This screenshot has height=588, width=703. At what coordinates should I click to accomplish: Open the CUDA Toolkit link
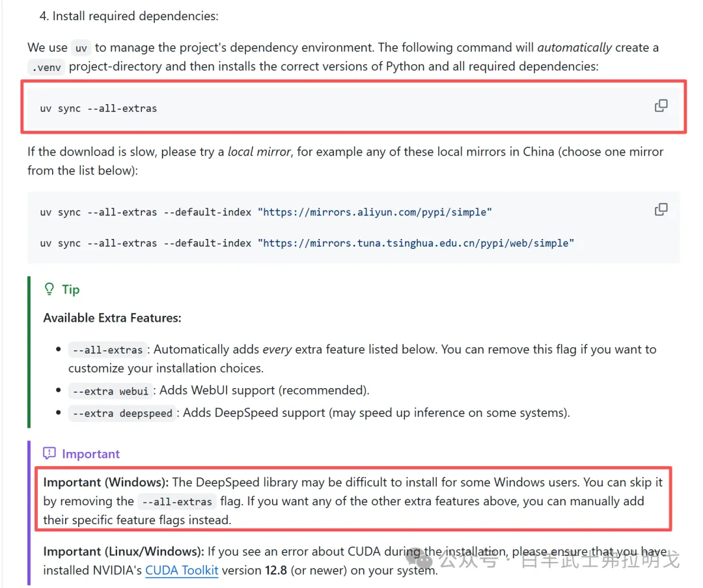pos(182,570)
